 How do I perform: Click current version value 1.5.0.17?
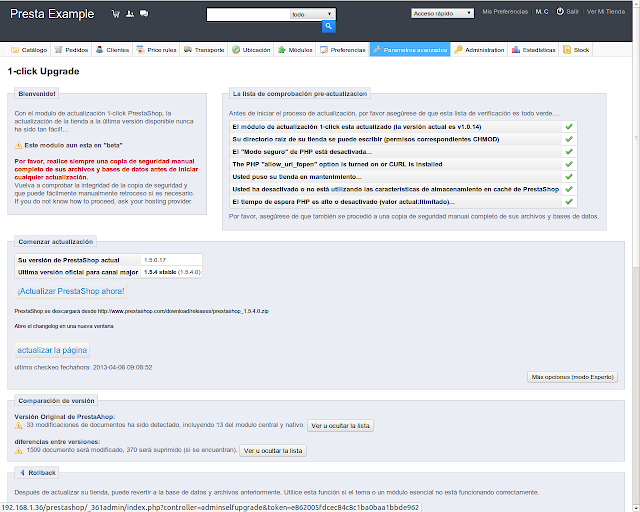click(155, 260)
